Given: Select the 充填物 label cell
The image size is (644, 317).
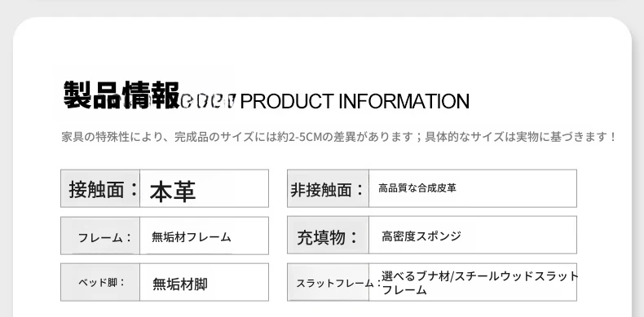Looking at the screenshot, I should click(328, 235).
